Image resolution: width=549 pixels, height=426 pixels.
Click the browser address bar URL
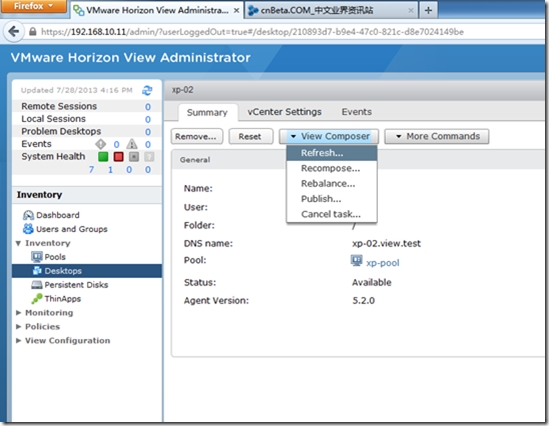click(x=252, y=32)
